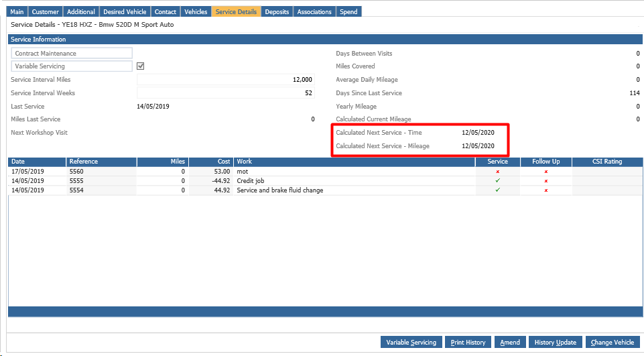
Task: Click the 'Credit job' work entry
Action: (251, 181)
